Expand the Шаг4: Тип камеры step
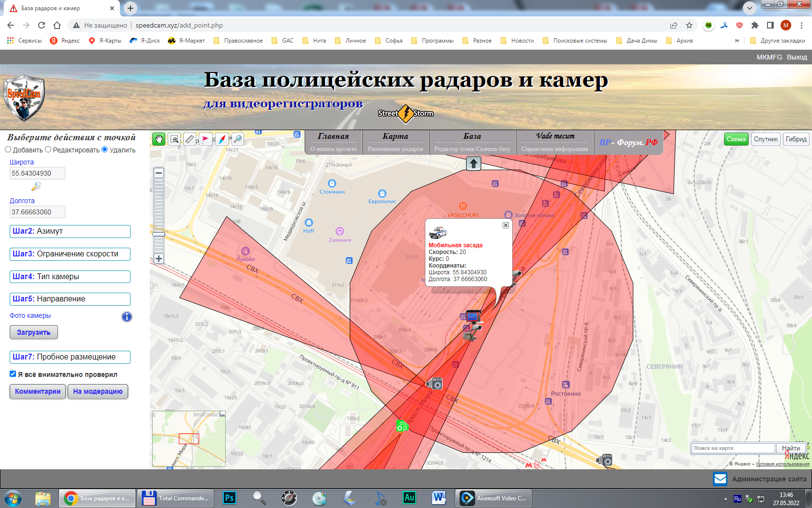Screen dimensions: 812x508 pos(70,277)
